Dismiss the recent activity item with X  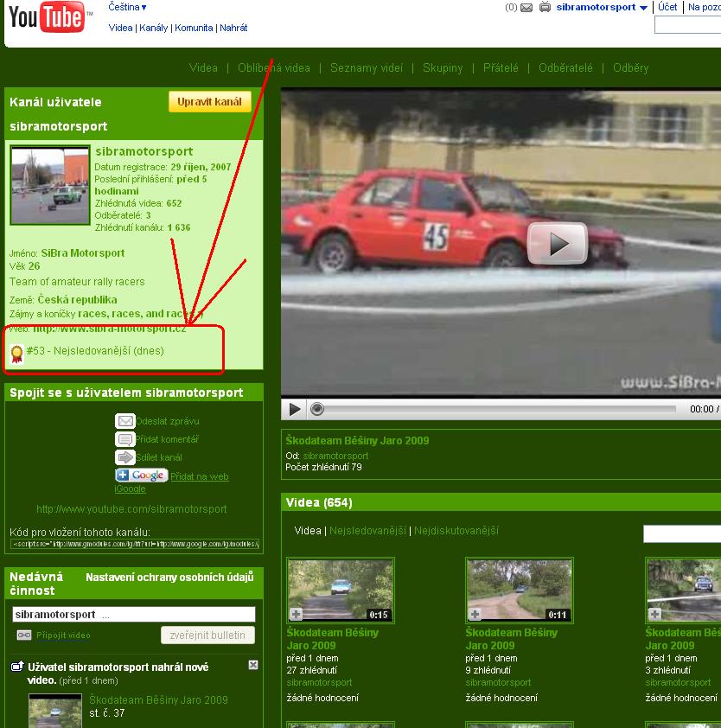[x=253, y=665]
